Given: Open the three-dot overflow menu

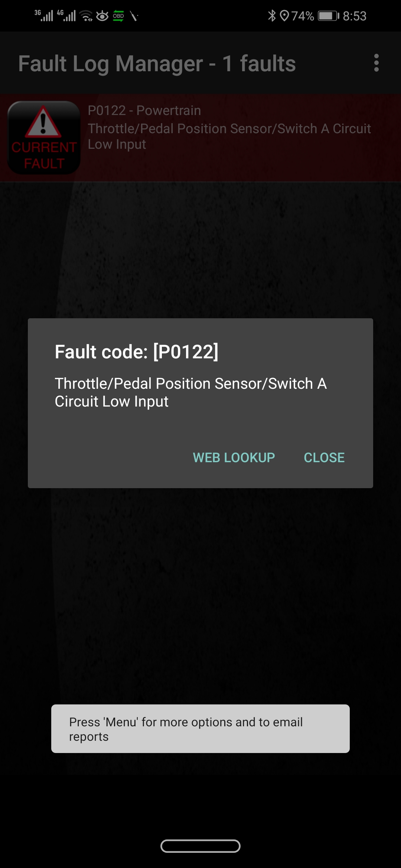Looking at the screenshot, I should pyautogui.click(x=376, y=63).
